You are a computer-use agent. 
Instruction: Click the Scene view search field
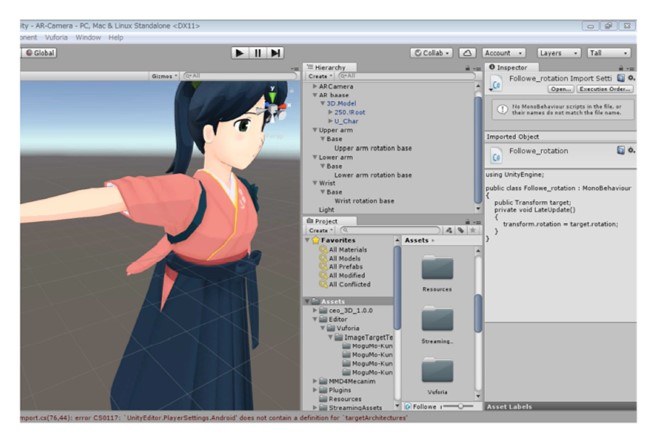[x=240, y=76]
